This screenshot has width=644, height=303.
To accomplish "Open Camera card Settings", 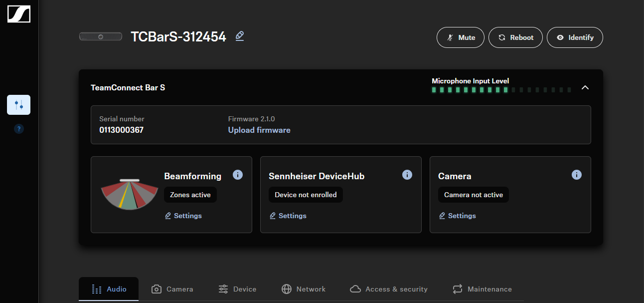I will click(457, 216).
